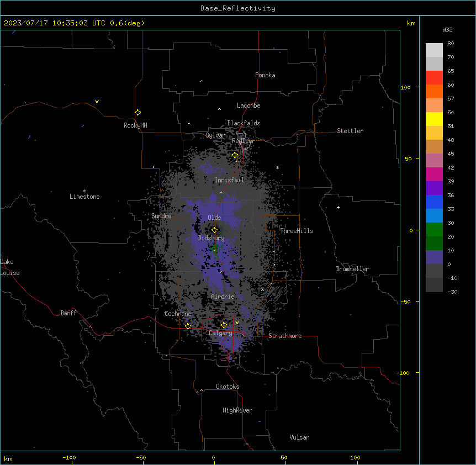Image resolution: width=476 pixels, height=465 pixels.
Task: Click the 0 tick on the bottom axis
Action: point(213,457)
